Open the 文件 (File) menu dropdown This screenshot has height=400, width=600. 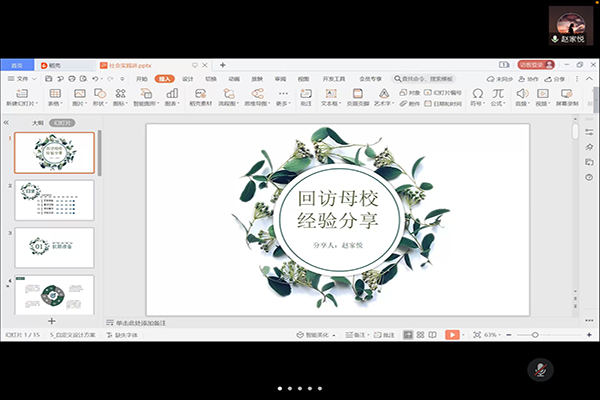[24, 77]
